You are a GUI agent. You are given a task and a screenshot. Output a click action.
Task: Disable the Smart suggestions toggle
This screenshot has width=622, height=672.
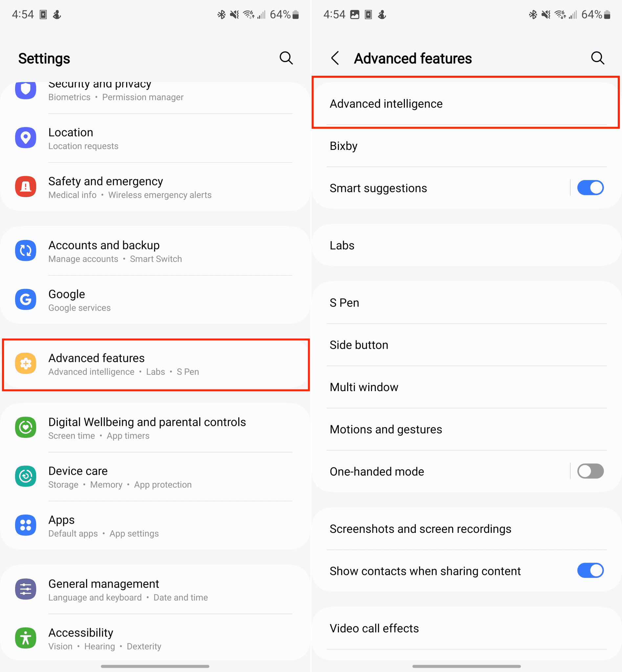click(x=590, y=188)
